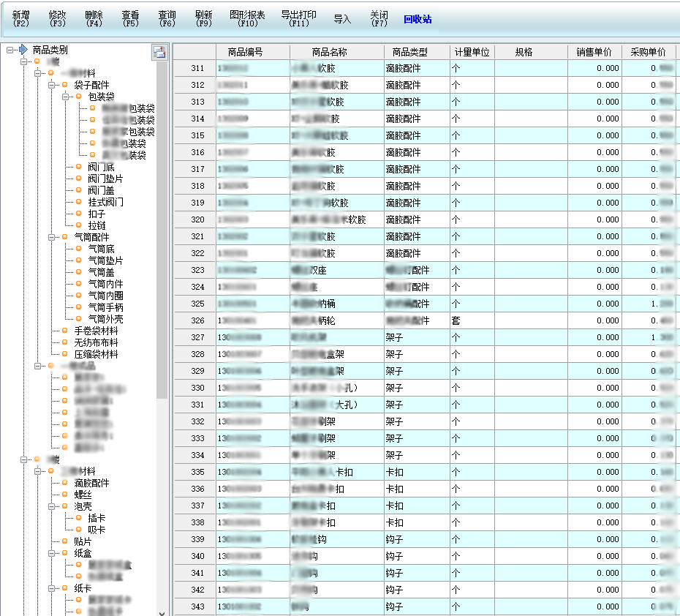Image resolution: width=680 pixels, height=616 pixels.
Task: Click the blue arrow icon of 商品类别
Action: click(23, 50)
